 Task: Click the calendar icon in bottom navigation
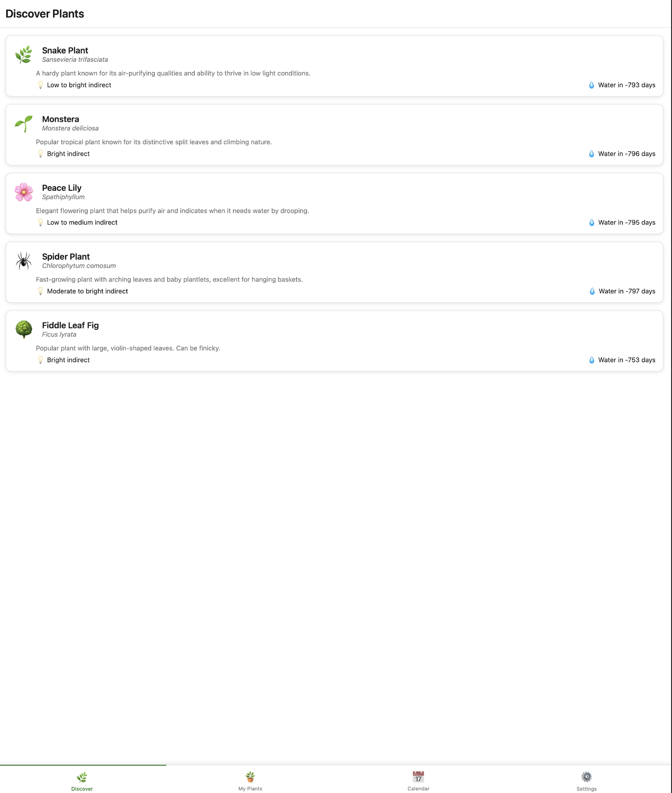click(x=418, y=774)
